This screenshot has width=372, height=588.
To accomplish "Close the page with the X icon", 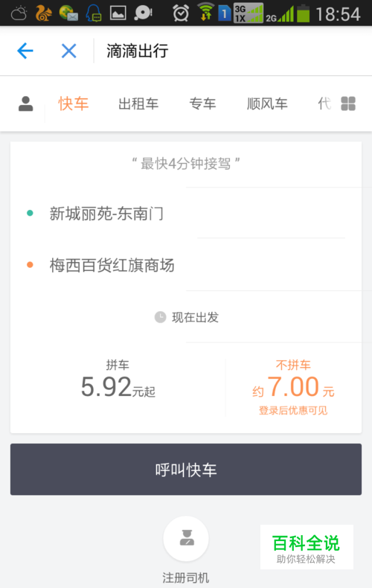I will point(69,51).
